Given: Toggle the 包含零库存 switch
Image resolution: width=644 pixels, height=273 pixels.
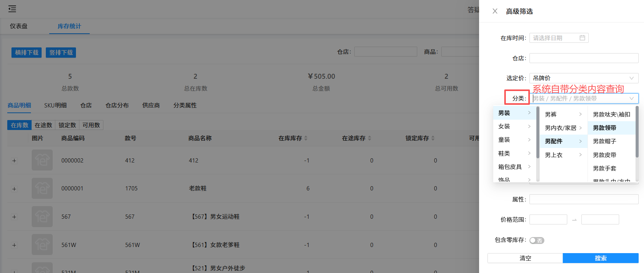Looking at the screenshot, I should (537, 240).
